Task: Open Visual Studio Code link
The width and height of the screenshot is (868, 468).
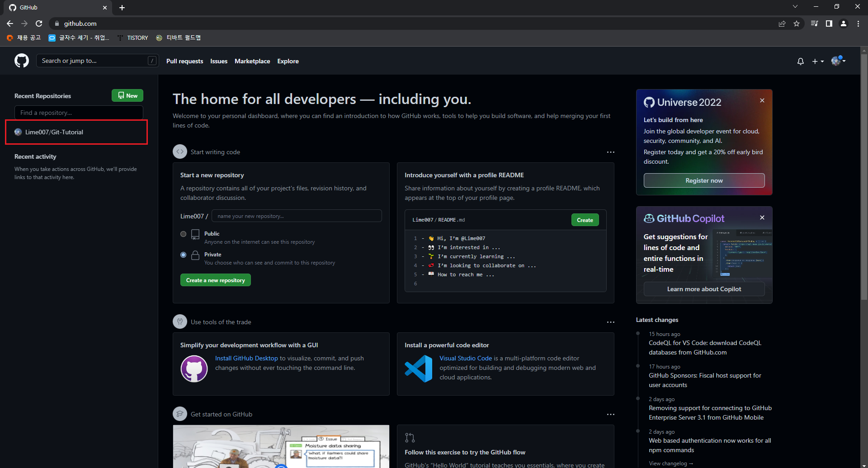Action: (466, 358)
